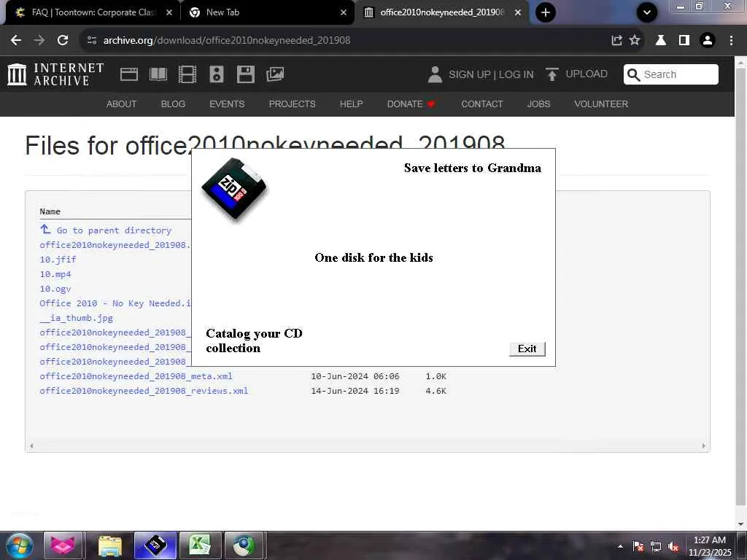Click the file list's right scroll arrow
The image size is (747, 560).
click(x=703, y=446)
